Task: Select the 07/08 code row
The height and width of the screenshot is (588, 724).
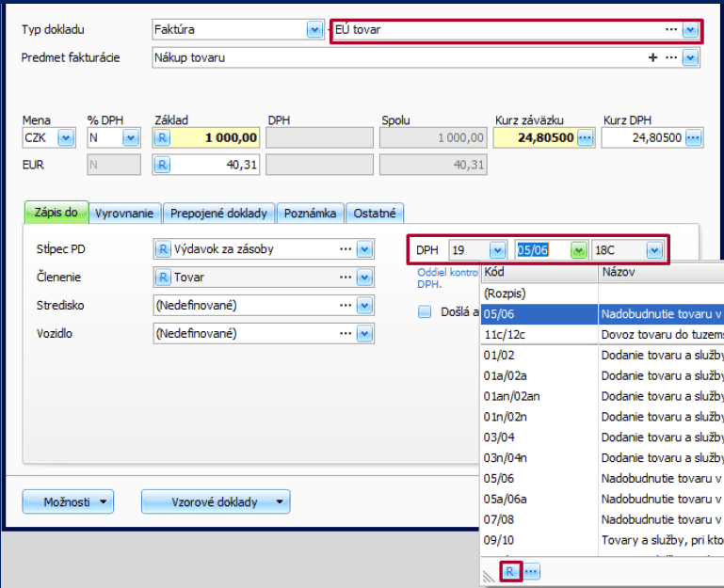Action: 603,519
